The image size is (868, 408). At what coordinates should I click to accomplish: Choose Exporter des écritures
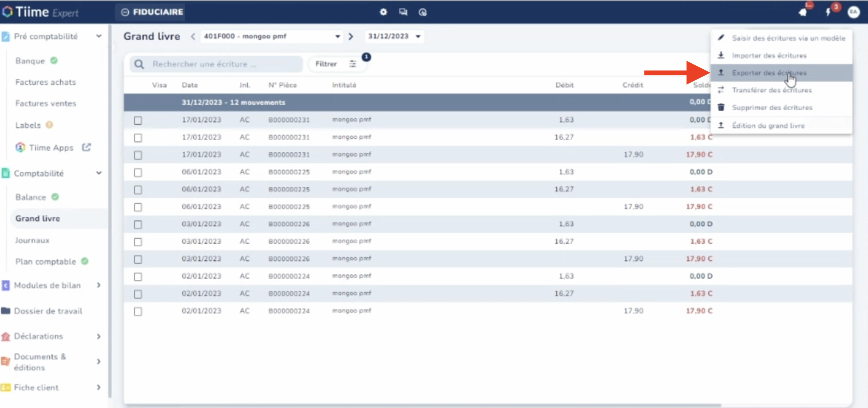click(782, 73)
